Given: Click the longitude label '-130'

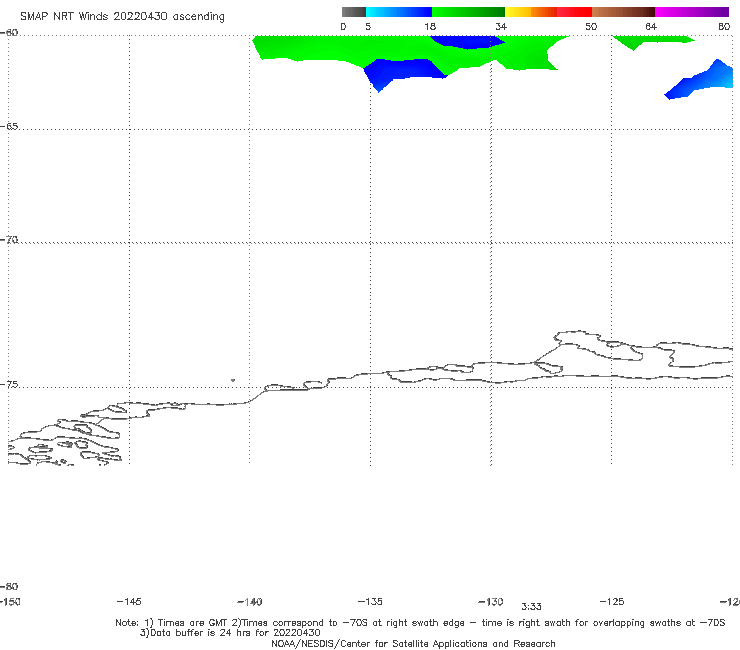Looking at the screenshot, I should click(491, 602).
